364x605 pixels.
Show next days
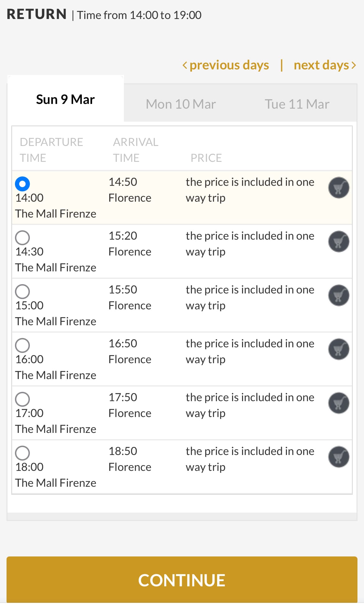(x=324, y=65)
